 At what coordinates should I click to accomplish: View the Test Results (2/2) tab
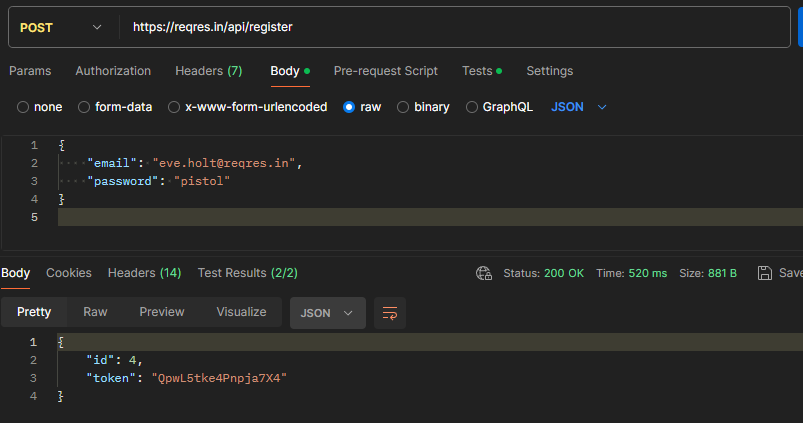(x=248, y=273)
